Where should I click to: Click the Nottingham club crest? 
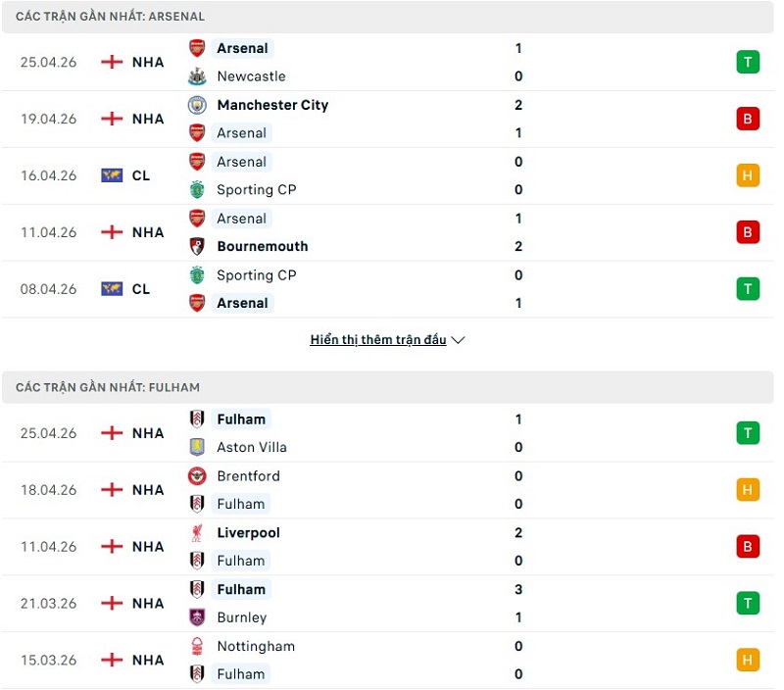pyautogui.click(x=196, y=646)
